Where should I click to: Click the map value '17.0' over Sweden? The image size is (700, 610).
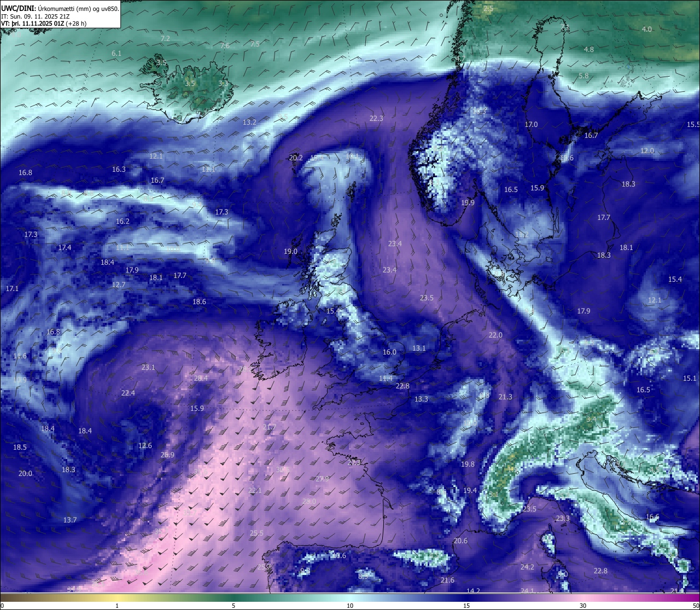[x=531, y=125]
